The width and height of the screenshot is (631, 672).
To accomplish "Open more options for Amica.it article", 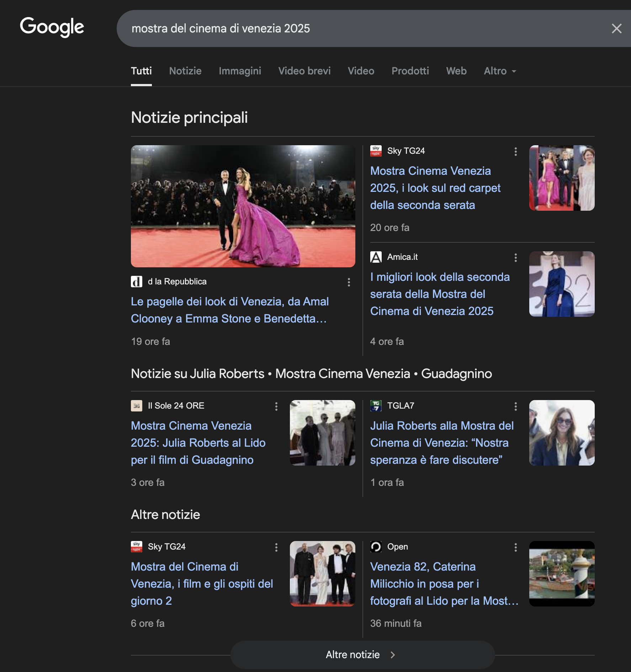I will click(516, 258).
